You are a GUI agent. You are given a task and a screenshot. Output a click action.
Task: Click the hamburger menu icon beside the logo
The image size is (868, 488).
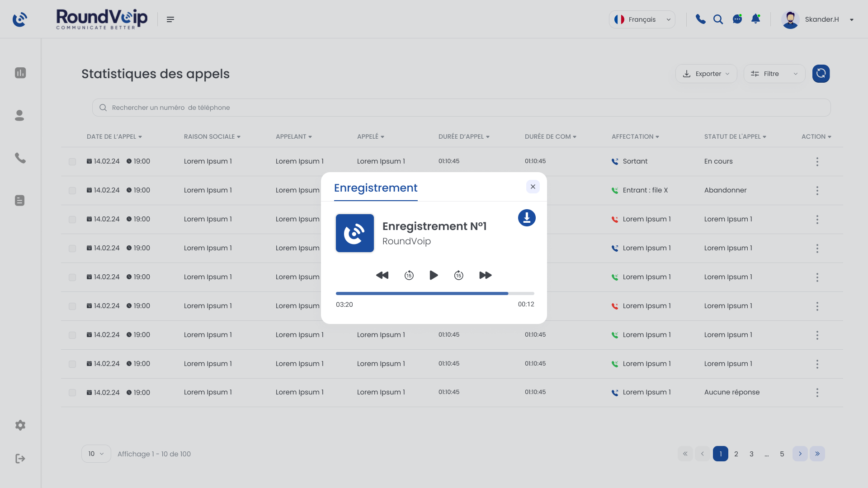[170, 19]
